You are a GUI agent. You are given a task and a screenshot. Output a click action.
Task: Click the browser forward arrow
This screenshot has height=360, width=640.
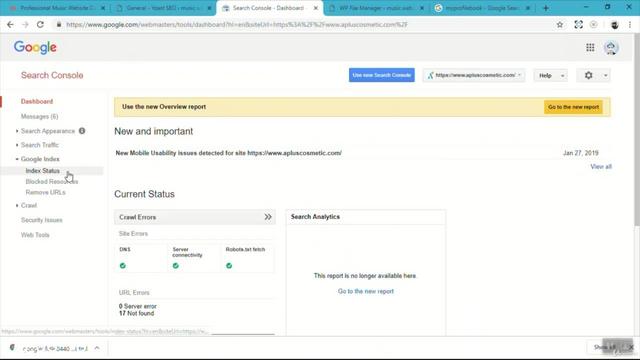(25, 24)
